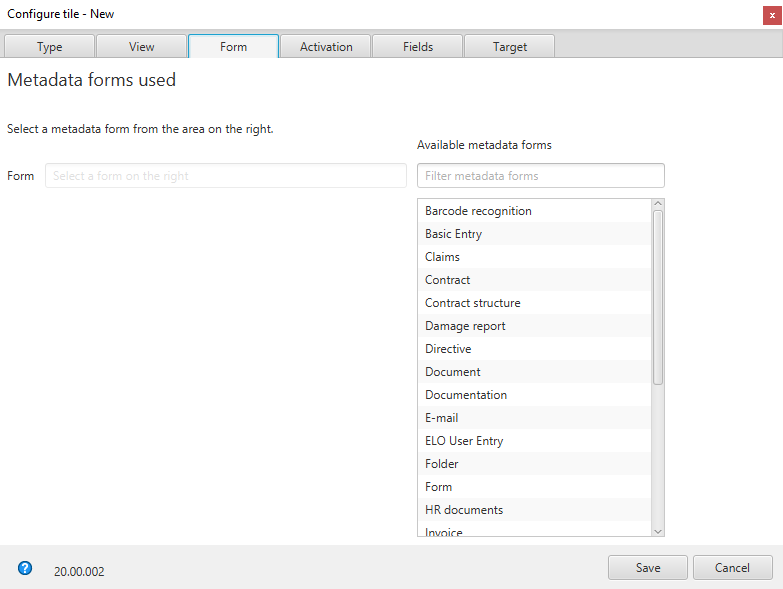Open the View tab

click(x=141, y=47)
